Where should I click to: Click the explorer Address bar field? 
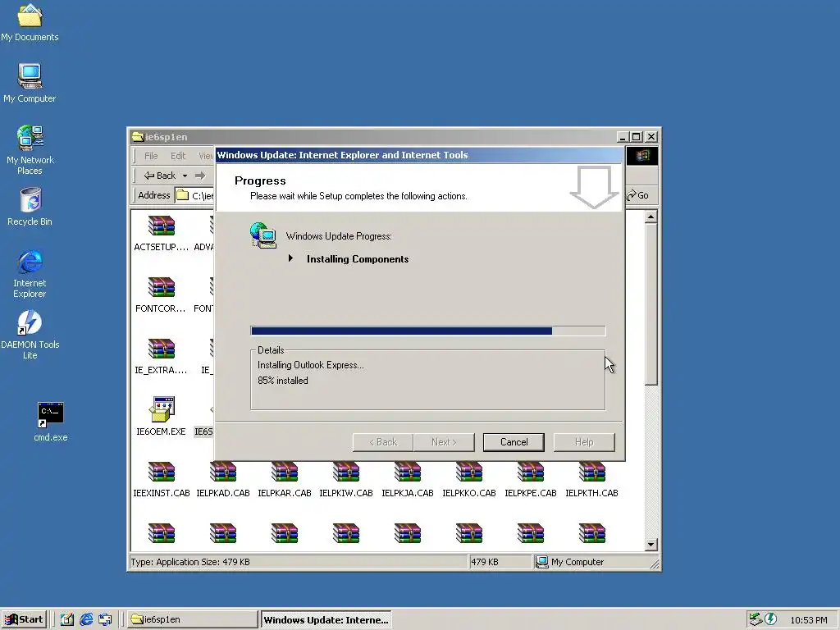(195, 195)
